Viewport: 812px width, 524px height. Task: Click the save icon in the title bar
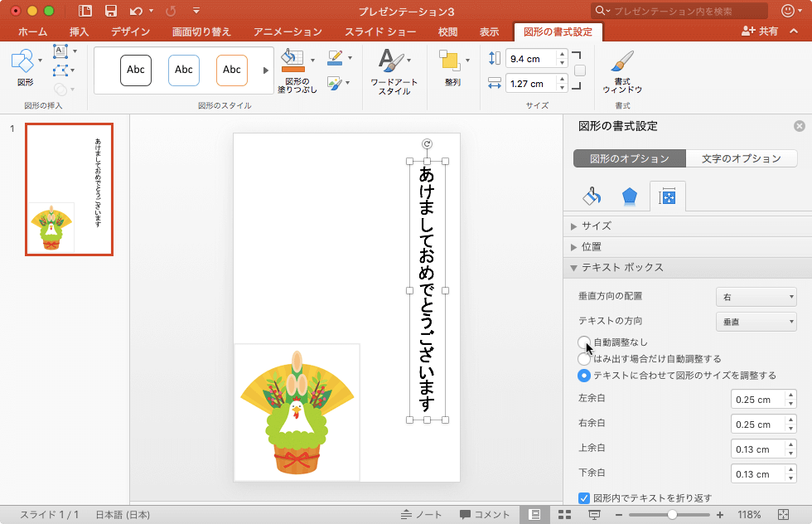(110, 11)
